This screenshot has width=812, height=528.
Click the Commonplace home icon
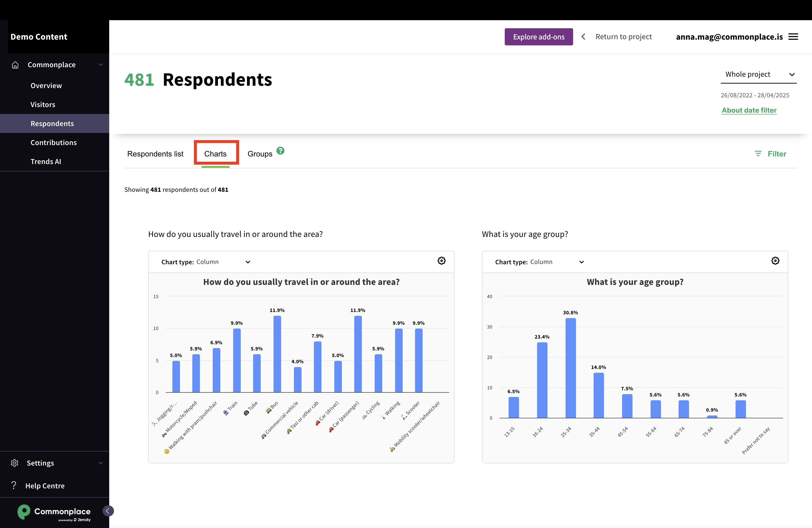click(x=15, y=65)
